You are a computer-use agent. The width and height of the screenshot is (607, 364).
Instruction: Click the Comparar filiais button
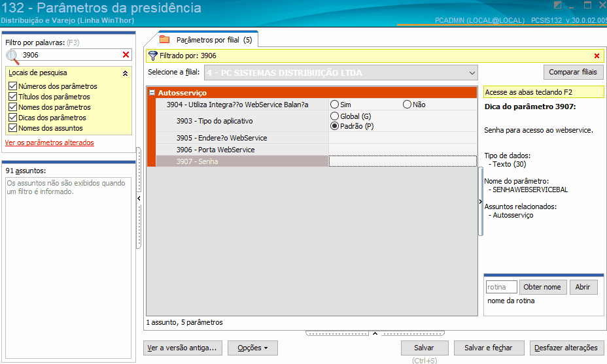click(x=573, y=72)
